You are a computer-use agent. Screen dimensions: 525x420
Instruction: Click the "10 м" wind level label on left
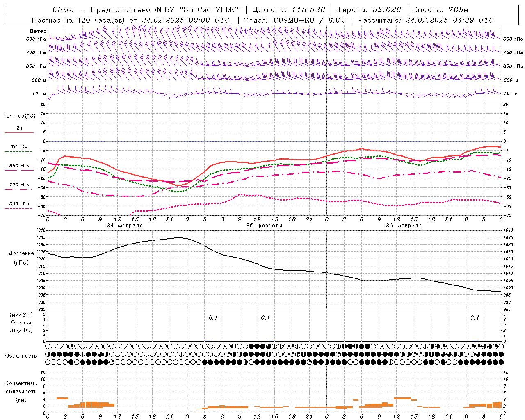point(39,94)
